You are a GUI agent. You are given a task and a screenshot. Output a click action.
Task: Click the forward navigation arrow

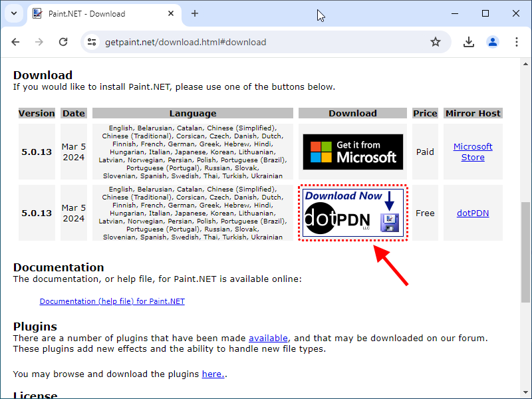click(39, 42)
